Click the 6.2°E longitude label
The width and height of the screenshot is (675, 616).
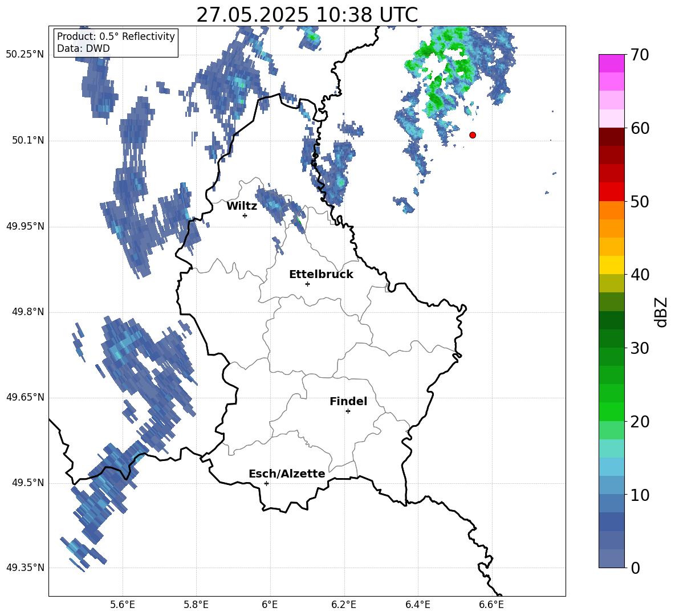click(344, 605)
